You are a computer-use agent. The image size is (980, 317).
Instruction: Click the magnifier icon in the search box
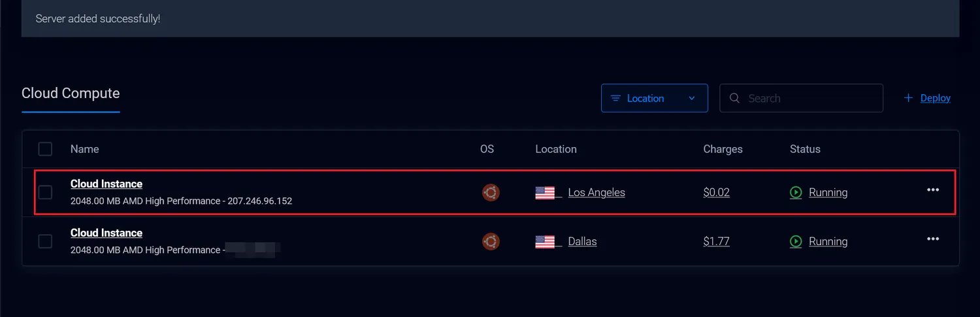(734, 98)
